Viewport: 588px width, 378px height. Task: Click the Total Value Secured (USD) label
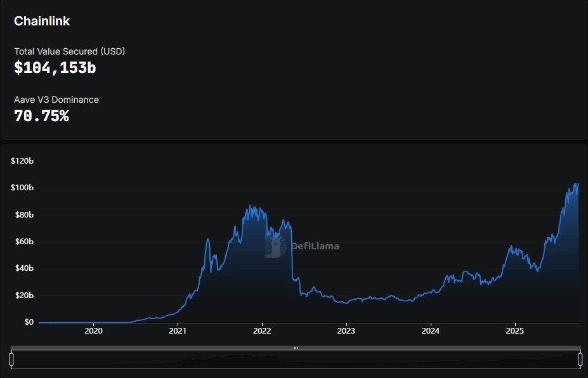69,51
